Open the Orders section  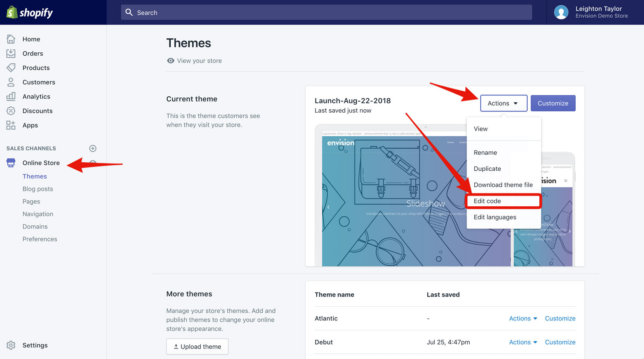pyautogui.click(x=33, y=54)
